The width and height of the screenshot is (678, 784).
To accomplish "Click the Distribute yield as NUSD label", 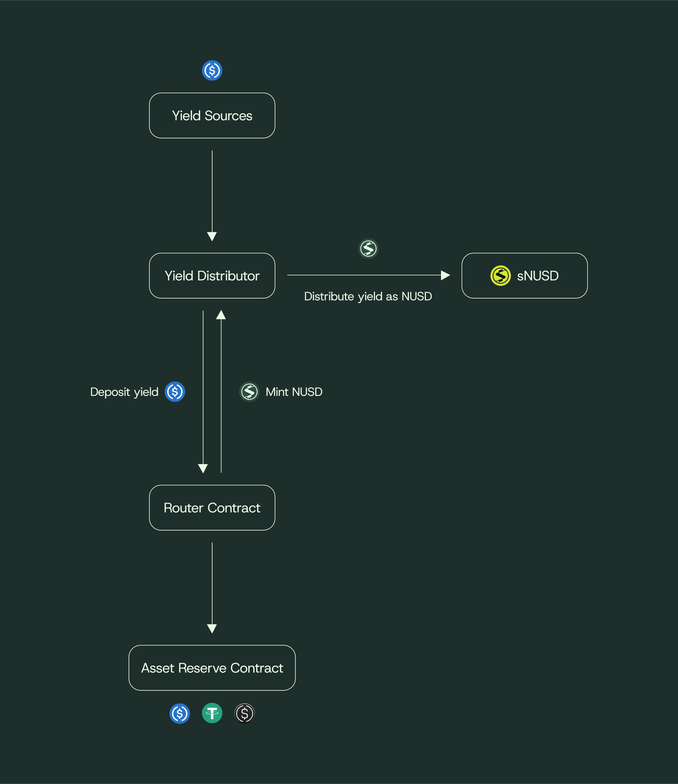I will coord(368,296).
